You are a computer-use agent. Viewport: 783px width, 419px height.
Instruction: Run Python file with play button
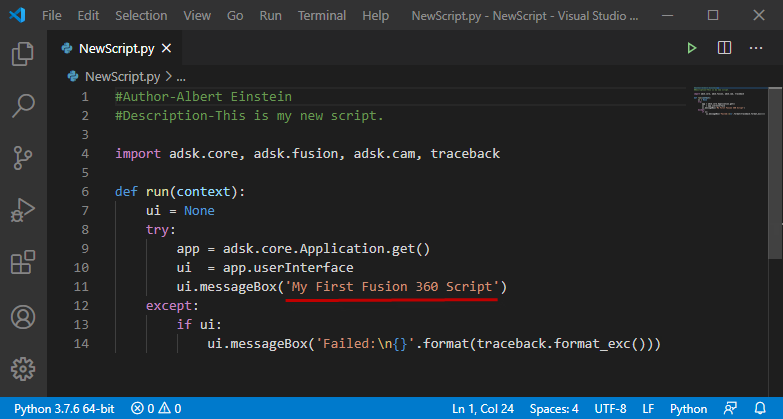(x=692, y=48)
